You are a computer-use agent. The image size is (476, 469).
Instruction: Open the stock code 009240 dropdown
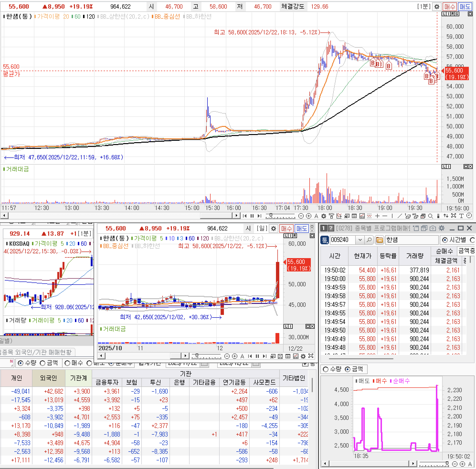360,240
